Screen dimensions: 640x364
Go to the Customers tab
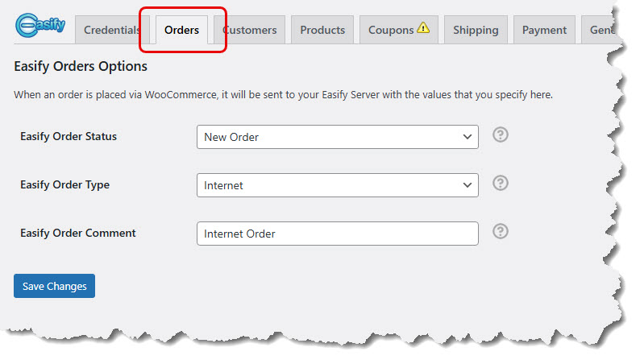[x=251, y=30]
